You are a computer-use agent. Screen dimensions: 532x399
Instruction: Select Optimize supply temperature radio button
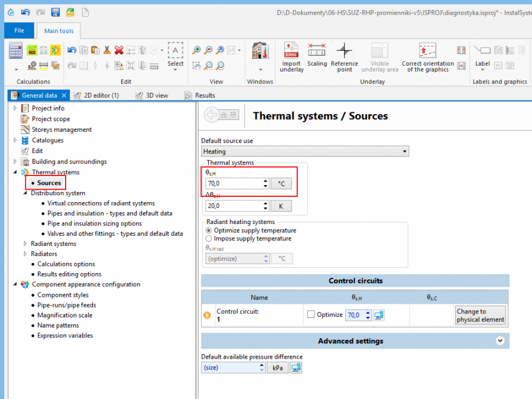(209, 231)
